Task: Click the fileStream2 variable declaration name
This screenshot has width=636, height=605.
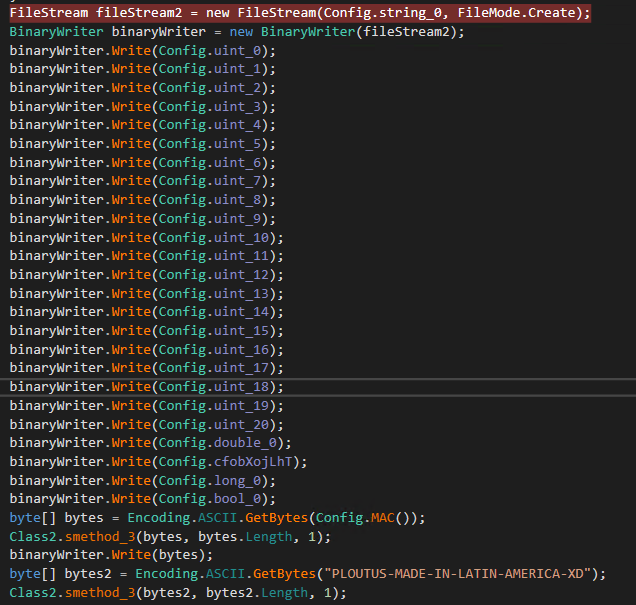Action: (138, 13)
